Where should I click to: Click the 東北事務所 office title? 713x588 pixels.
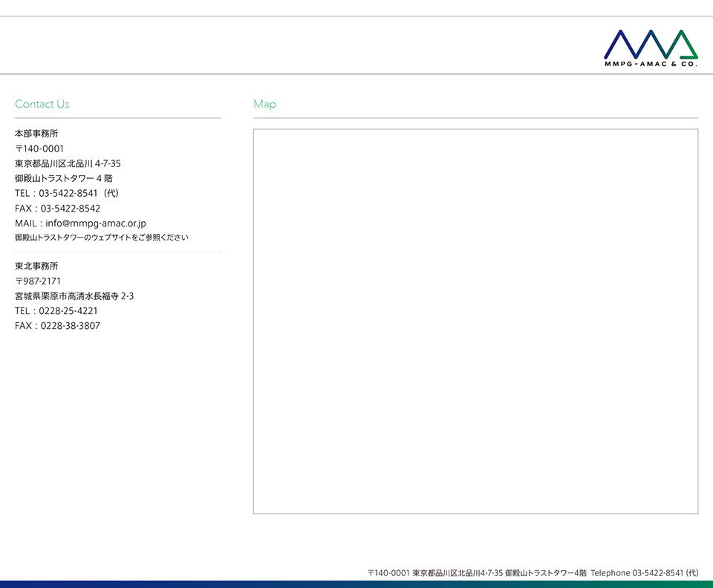click(x=36, y=267)
